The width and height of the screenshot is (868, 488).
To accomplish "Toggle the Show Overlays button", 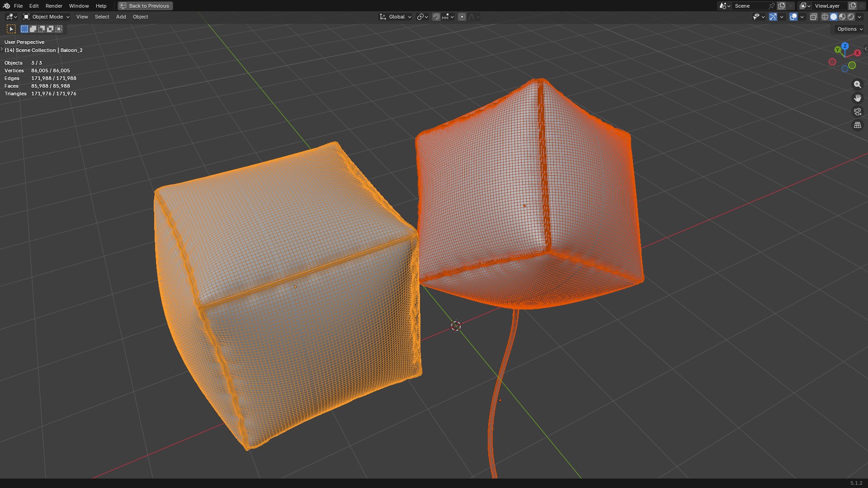I will [793, 17].
